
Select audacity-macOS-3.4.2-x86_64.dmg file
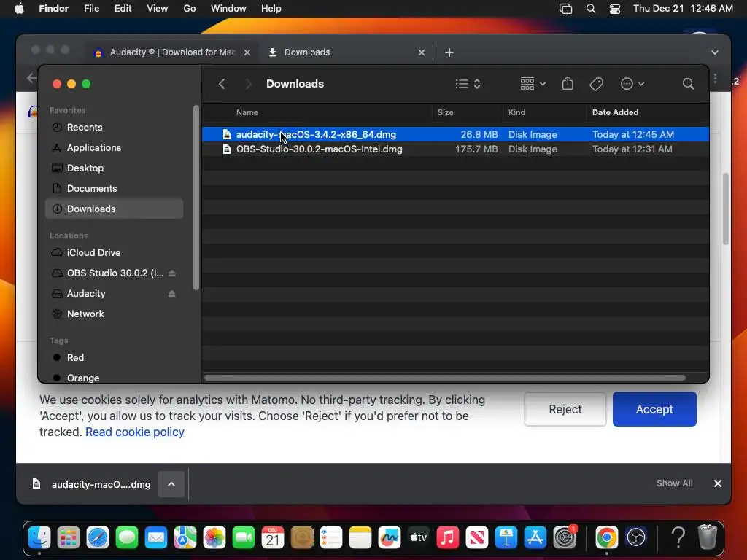[x=455, y=134]
